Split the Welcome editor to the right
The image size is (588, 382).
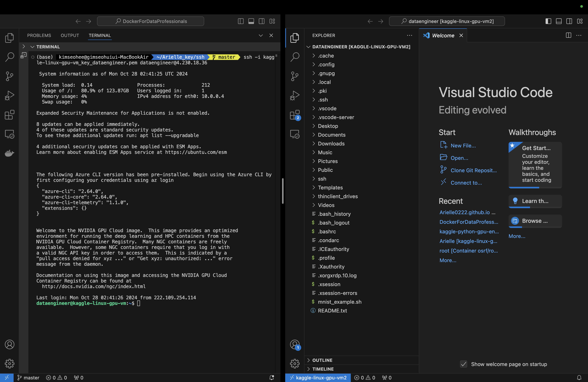[568, 35]
